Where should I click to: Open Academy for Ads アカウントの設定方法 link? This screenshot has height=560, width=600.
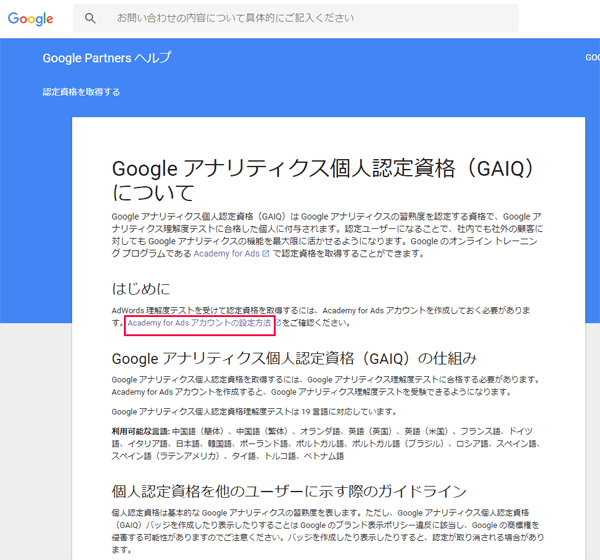point(199,323)
